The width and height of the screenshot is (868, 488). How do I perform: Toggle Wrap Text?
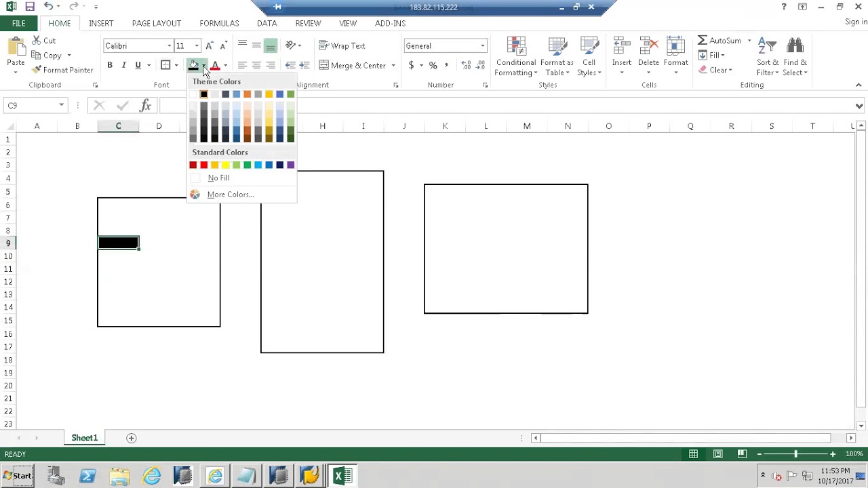(342, 46)
